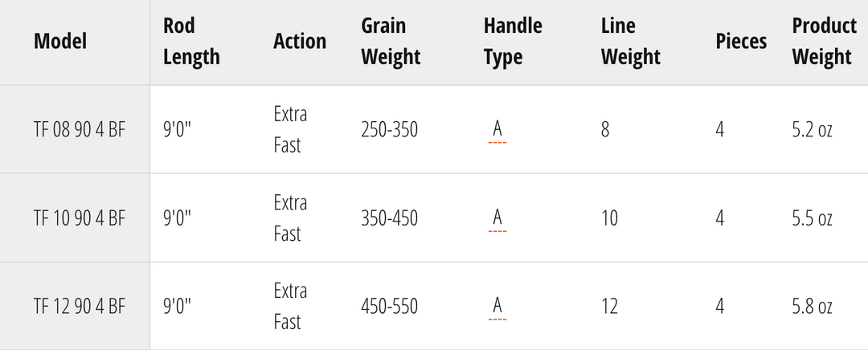Click Handle Type A link for TF 10
The width and height of the screenshot is (868, 350).
[497, 218]
